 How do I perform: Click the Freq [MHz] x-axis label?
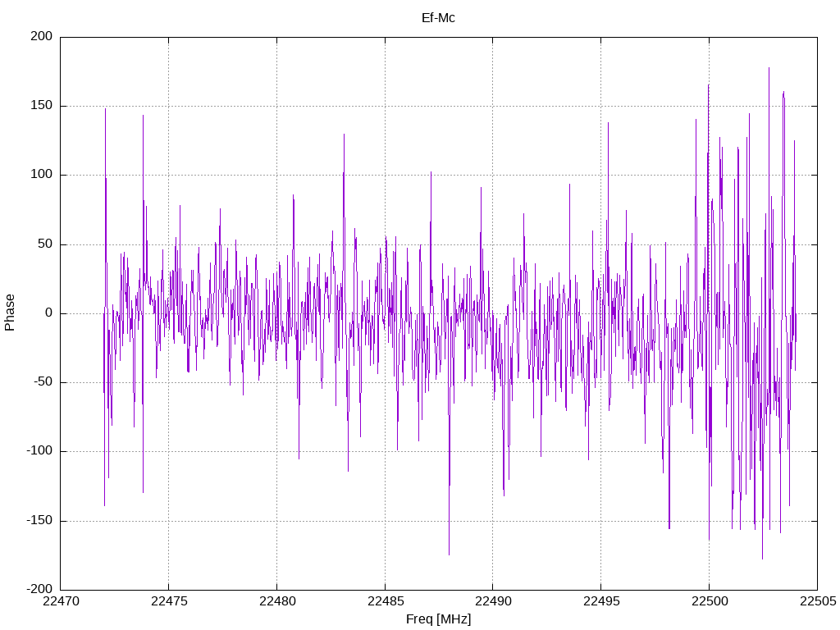tap(438, 619)
